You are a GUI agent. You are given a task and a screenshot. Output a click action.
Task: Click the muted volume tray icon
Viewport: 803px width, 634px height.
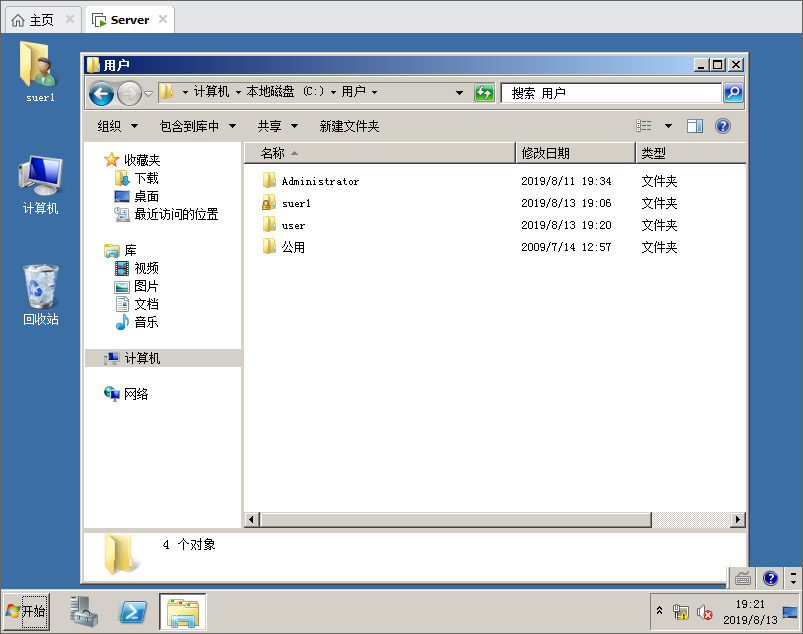pyautogui.click(x=705, y=611)
